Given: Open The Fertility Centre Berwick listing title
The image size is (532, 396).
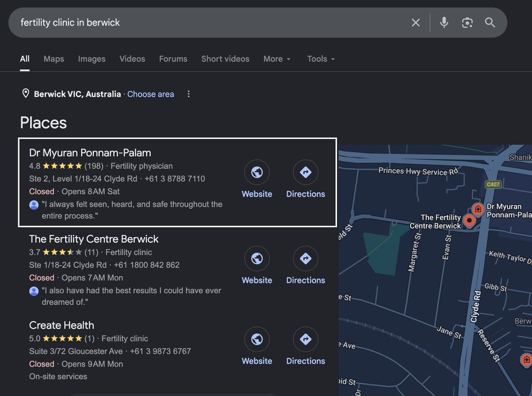Looking at the screenshot, I should tap(94, 239).
